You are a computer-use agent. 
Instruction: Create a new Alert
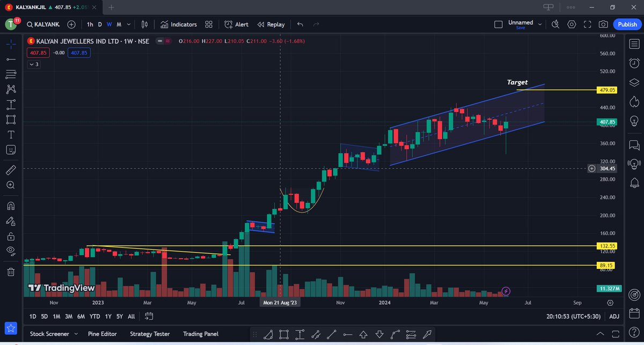(236, 25)
